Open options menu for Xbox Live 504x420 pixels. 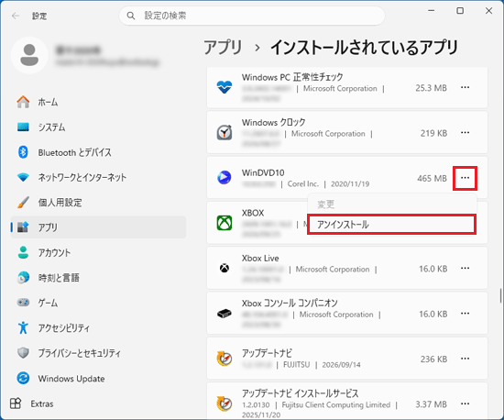click(465, 268)
